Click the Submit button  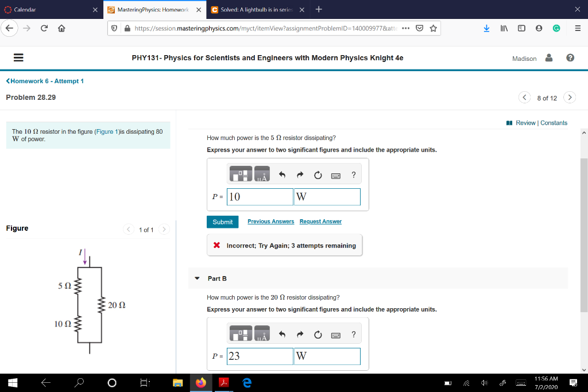point(222,221)
